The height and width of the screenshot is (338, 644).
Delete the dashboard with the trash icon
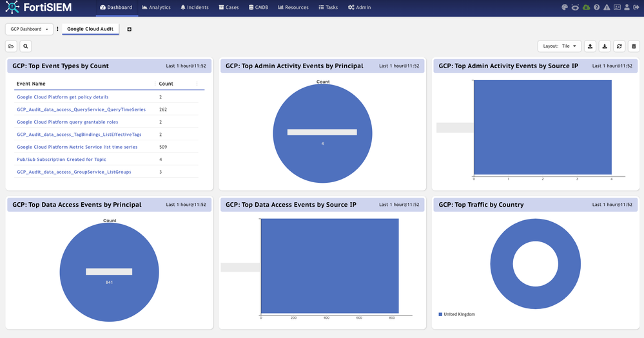tap(634, 46)
